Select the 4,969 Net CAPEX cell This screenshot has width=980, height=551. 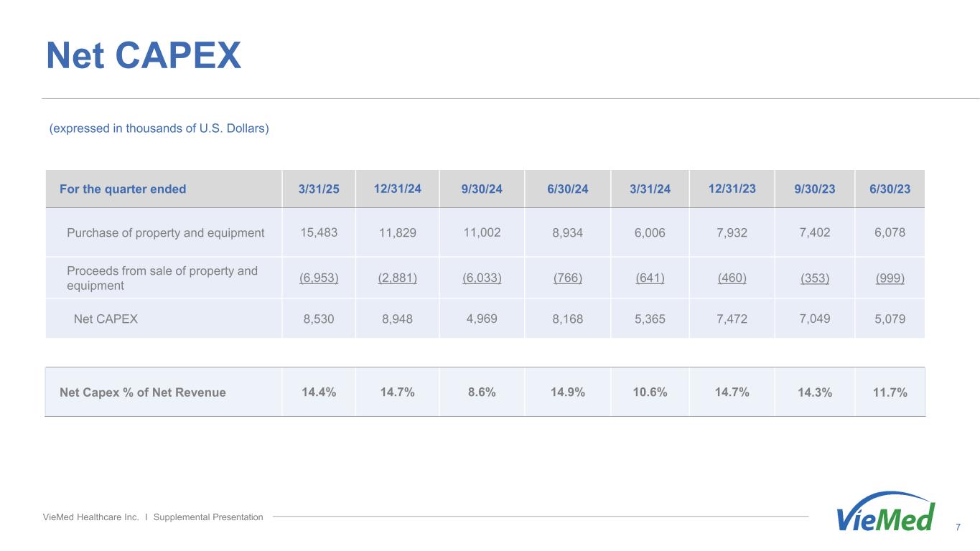pyautogui.click(x=482, y=319)
